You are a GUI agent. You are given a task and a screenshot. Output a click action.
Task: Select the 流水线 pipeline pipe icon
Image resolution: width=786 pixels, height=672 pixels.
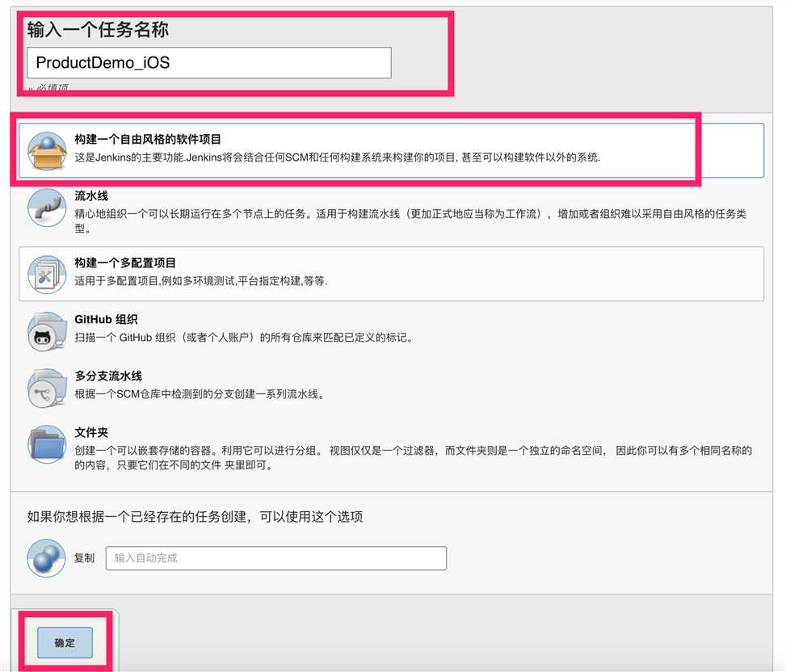point(47,208)
